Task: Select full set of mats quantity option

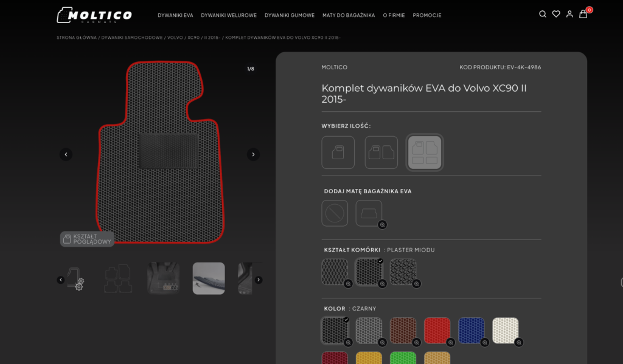Action: [424, 153]
